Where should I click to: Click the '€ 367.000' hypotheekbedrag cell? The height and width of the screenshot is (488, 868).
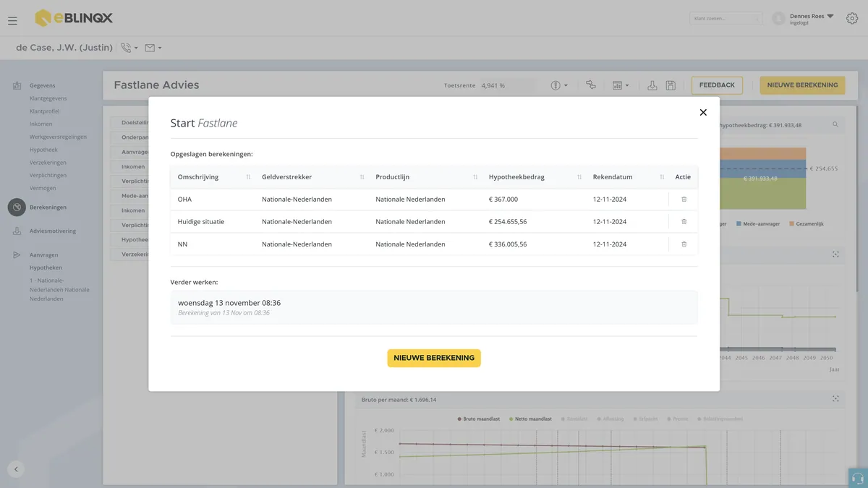click(503, 200)
